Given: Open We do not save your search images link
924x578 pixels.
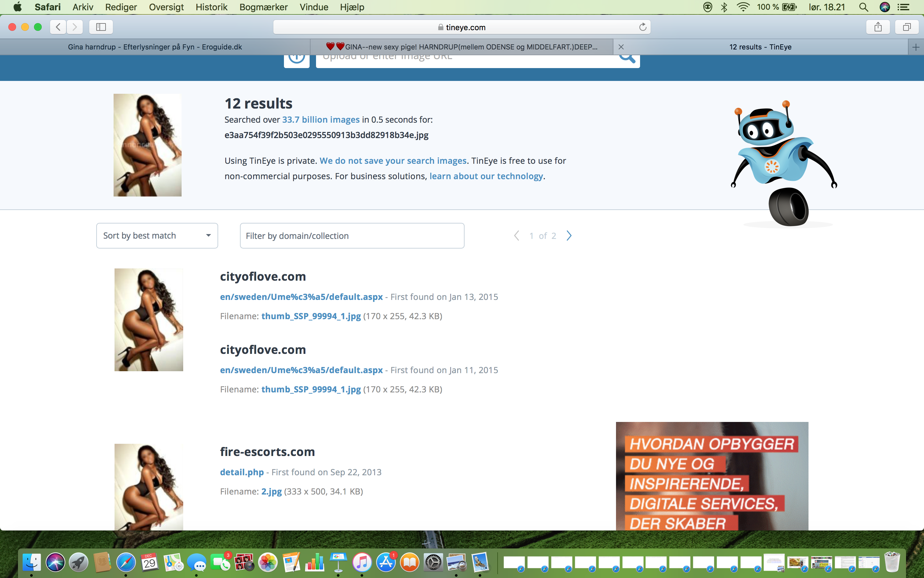Looking at the screenshot, I should pyautogui.click(x=393, y=161).
